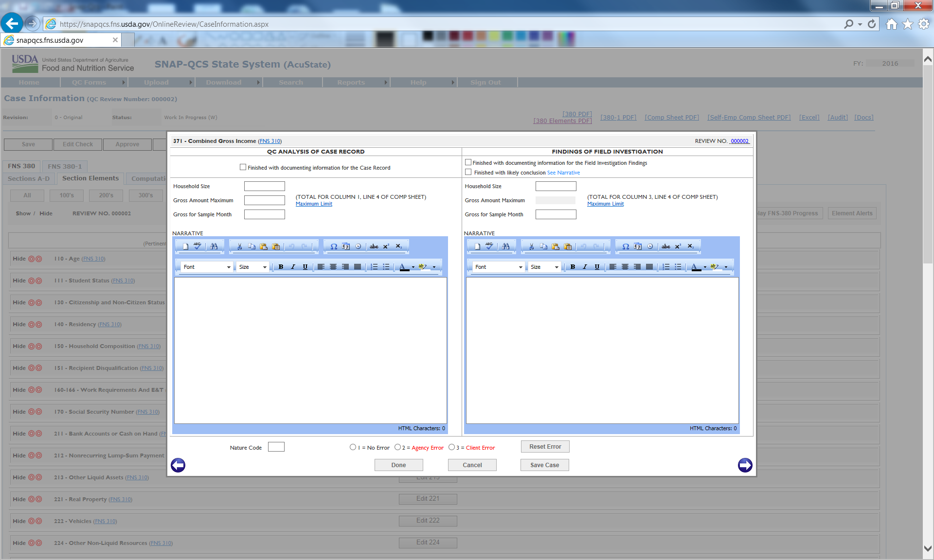Apply bold formatting in left narrative editor
The width and height of the screenshot is (934, 560).
[x=281, y=267]
